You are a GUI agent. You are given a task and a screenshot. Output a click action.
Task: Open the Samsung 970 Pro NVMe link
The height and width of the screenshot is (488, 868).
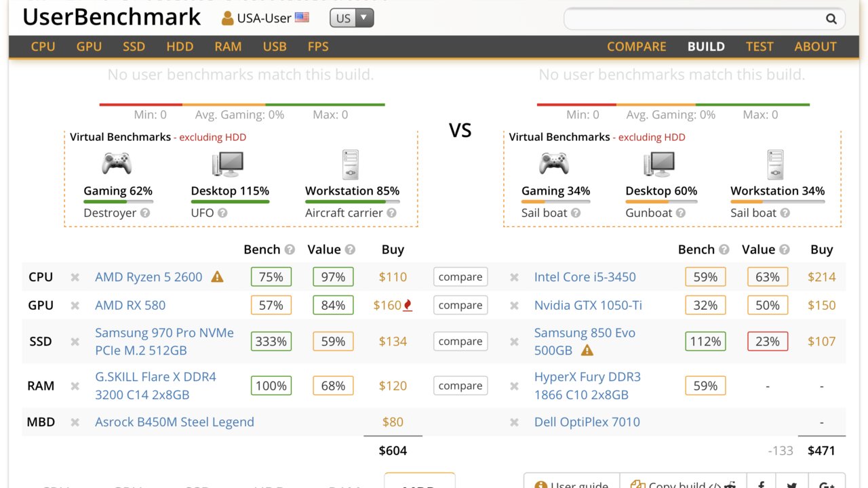tap(164, 342)
